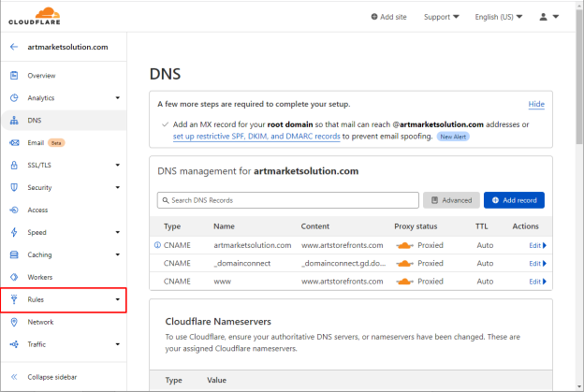Go to Workers in the sidebar
This screenshot has height=392, width=584.
point(40,277)
